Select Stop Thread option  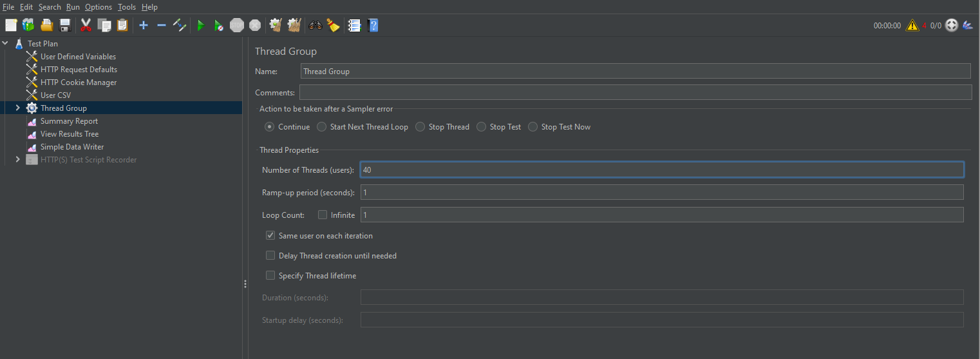pyautogui.click(x=442, y=127)
